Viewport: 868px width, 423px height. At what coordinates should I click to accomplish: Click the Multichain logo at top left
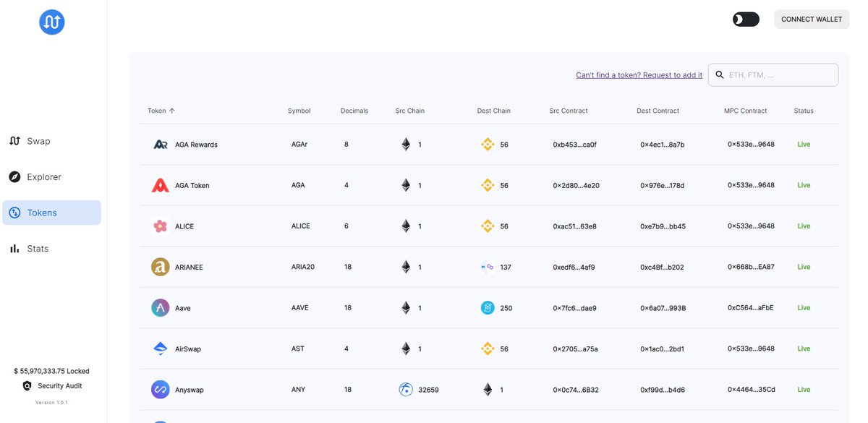point(52,22)
